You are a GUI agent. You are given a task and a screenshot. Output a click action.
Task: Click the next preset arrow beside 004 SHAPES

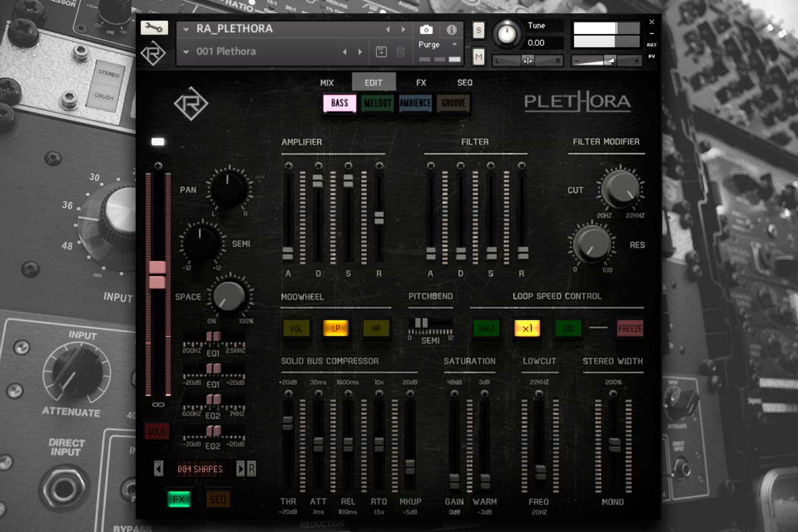(x=241, y=469)
